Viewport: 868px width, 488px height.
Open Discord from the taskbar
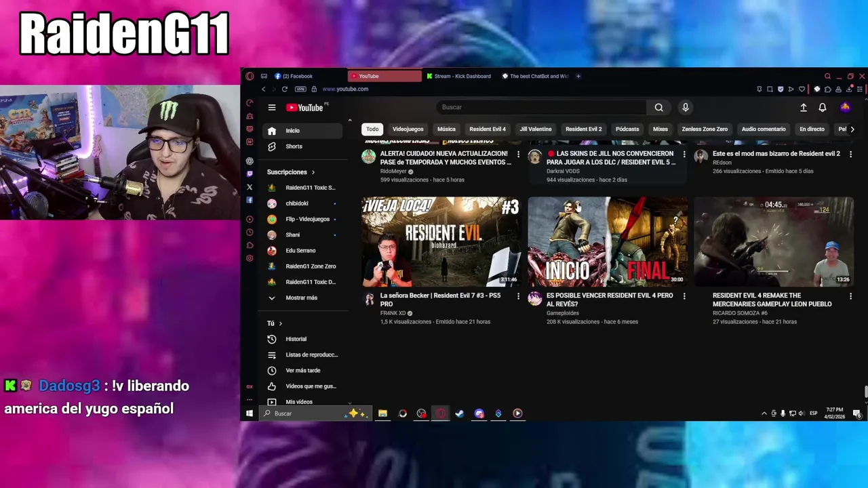pos(479,413)
